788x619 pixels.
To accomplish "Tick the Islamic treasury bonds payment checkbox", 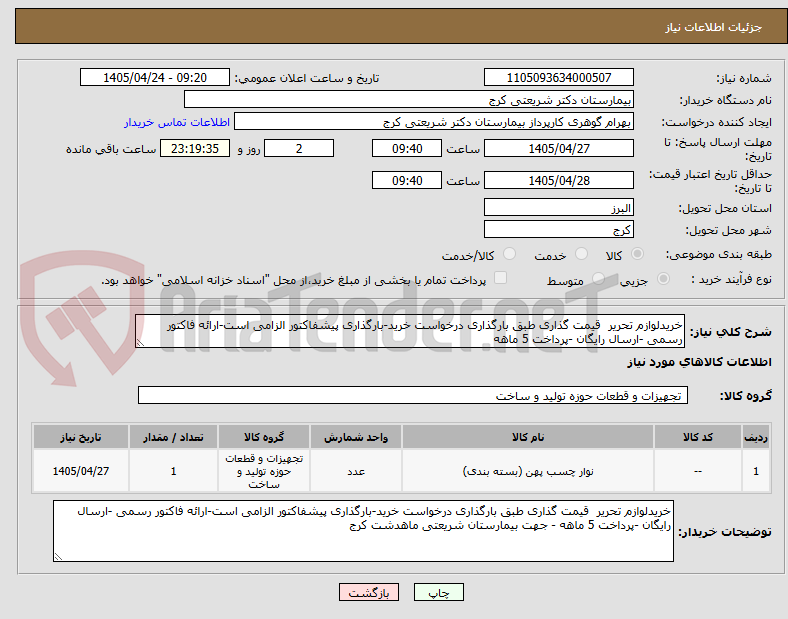I will click(501, 278).
